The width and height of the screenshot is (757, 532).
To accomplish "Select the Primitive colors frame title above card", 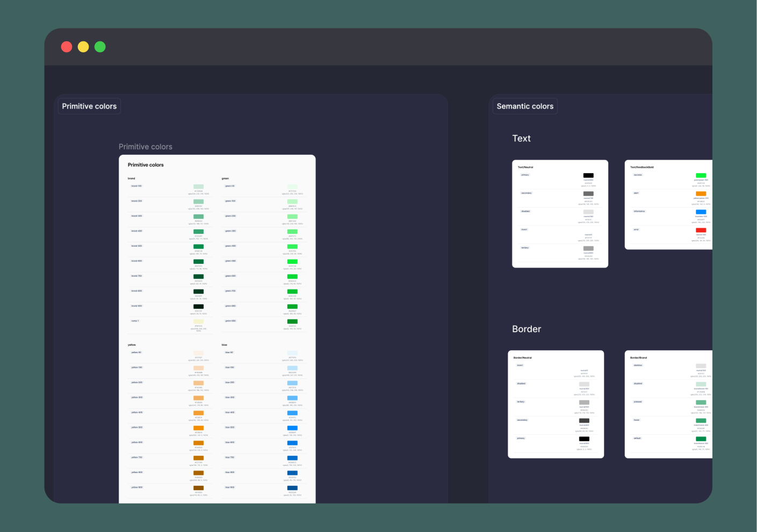I will click(x=146, y=147).
